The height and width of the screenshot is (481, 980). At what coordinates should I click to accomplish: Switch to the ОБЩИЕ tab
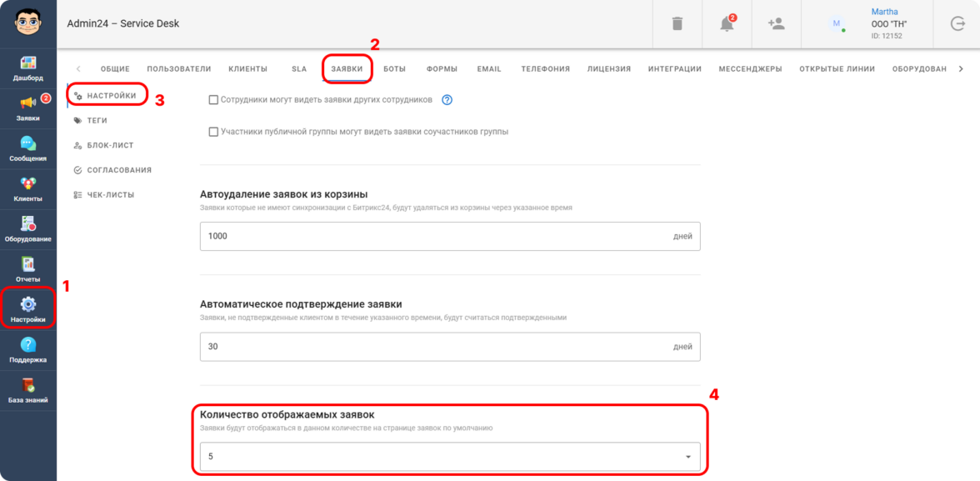115,69
